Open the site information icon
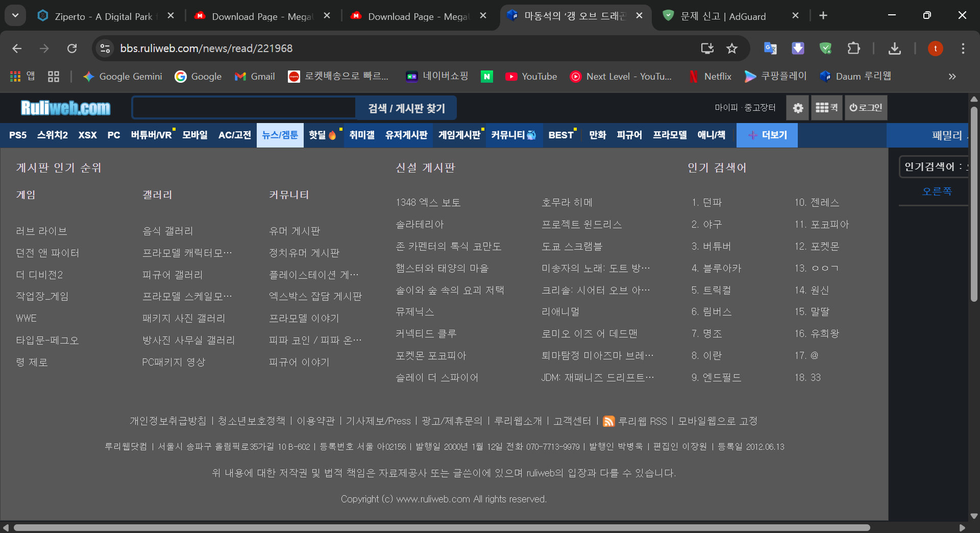The width and height of the screenshot is (980, 533). tap(105, 49)
